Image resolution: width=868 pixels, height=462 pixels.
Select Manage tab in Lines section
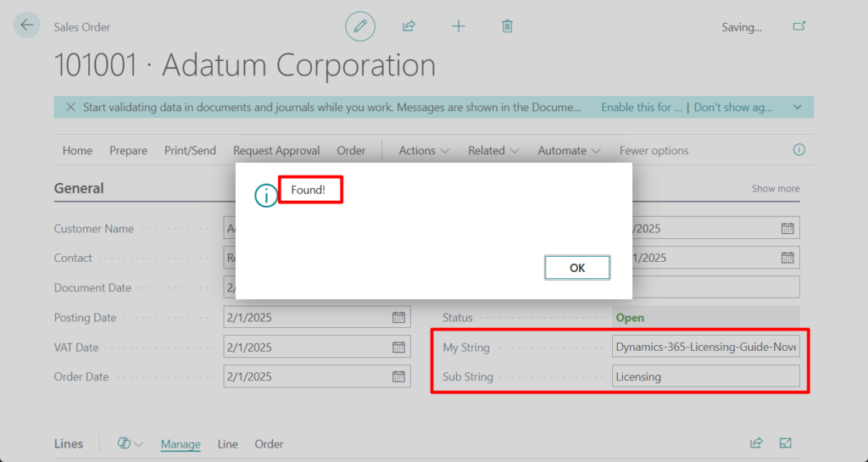(181, 444)
